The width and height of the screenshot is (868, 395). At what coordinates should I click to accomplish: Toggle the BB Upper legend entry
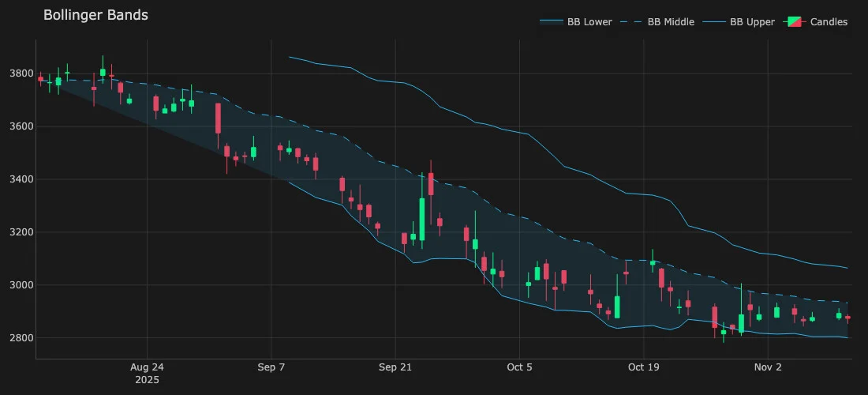pyautogui.click(x=739, y=22)
